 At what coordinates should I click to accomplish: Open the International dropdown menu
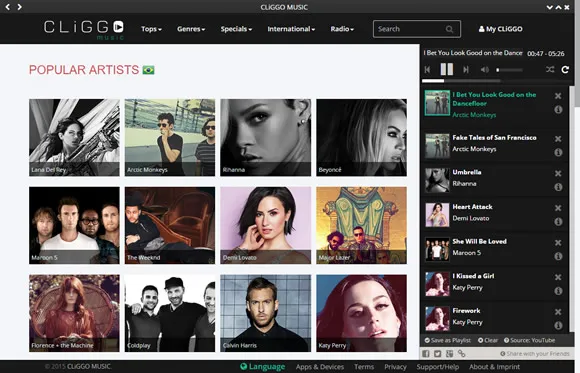point(291,29)
